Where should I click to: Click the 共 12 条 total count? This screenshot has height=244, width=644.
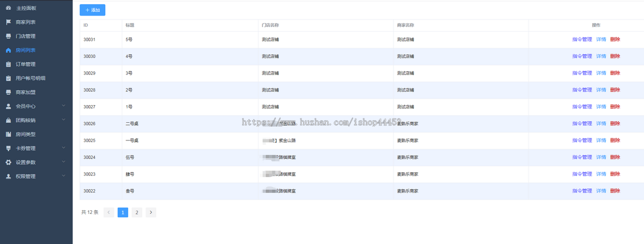[x=90, y=212]
